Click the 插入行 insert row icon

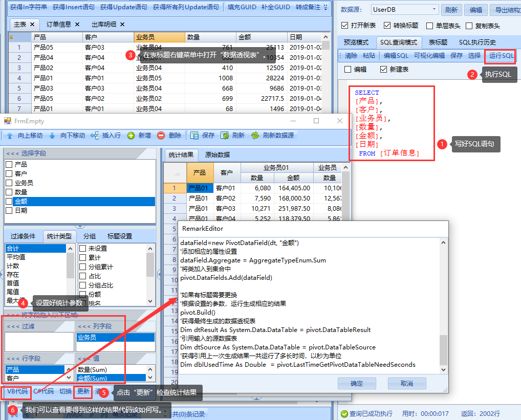95,136
